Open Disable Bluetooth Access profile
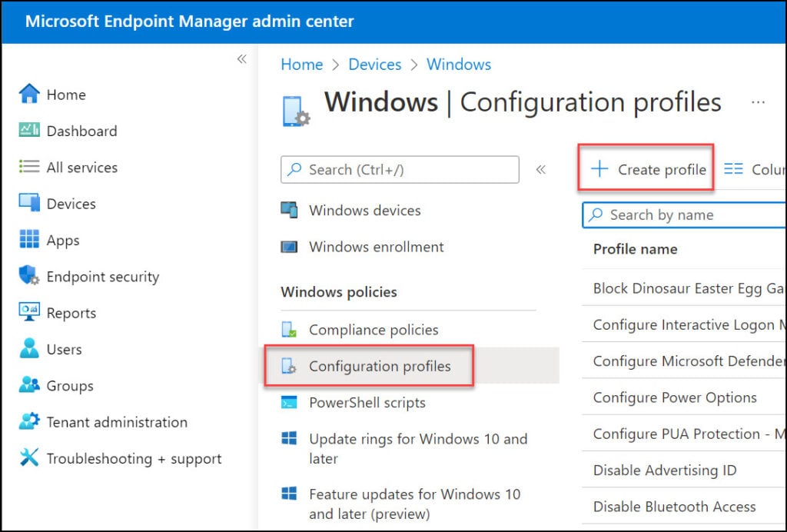 point(674,507)
